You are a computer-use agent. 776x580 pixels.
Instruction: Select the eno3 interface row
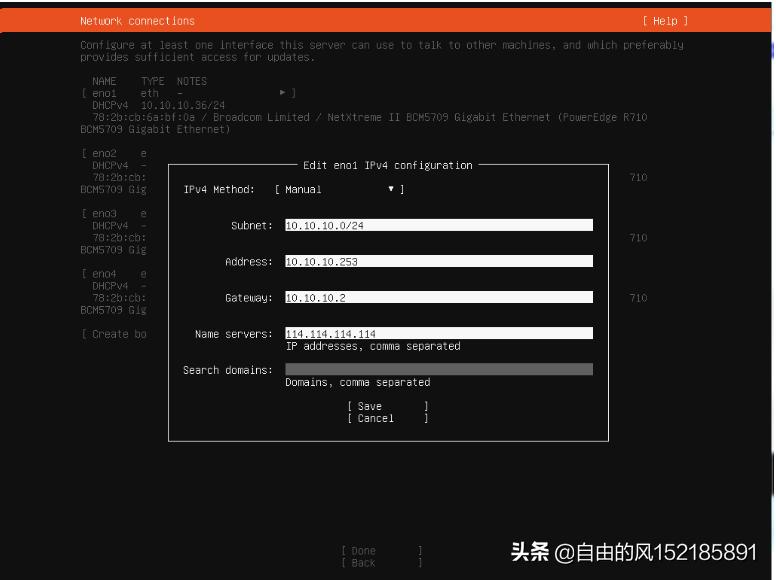click(x=114, y=214)
